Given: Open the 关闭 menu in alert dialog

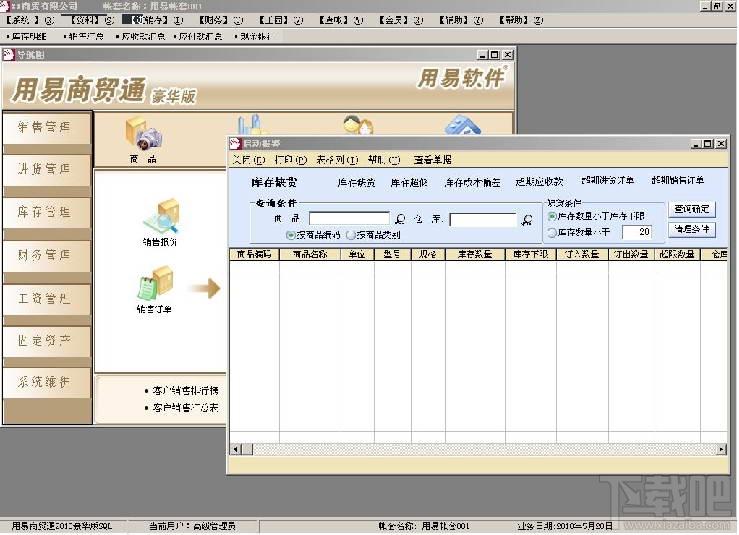Looking at the screenshot, I should point(249,160).
